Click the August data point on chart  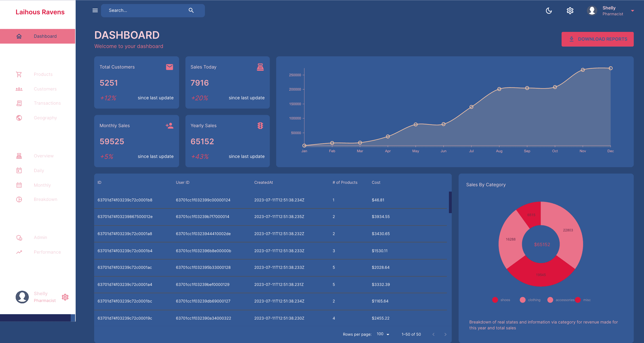tap(499, 89)
